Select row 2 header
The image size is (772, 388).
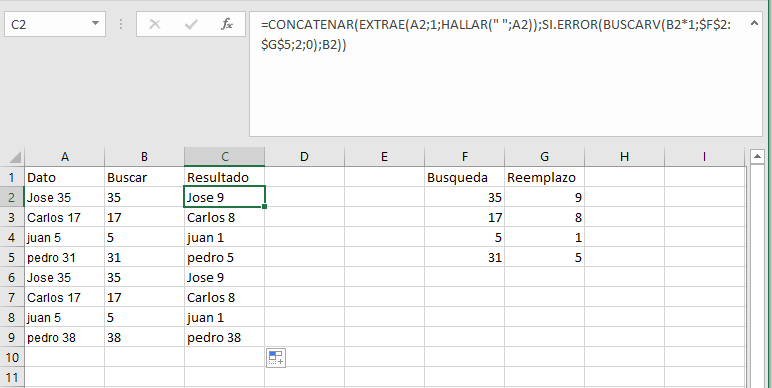(12, 197)
